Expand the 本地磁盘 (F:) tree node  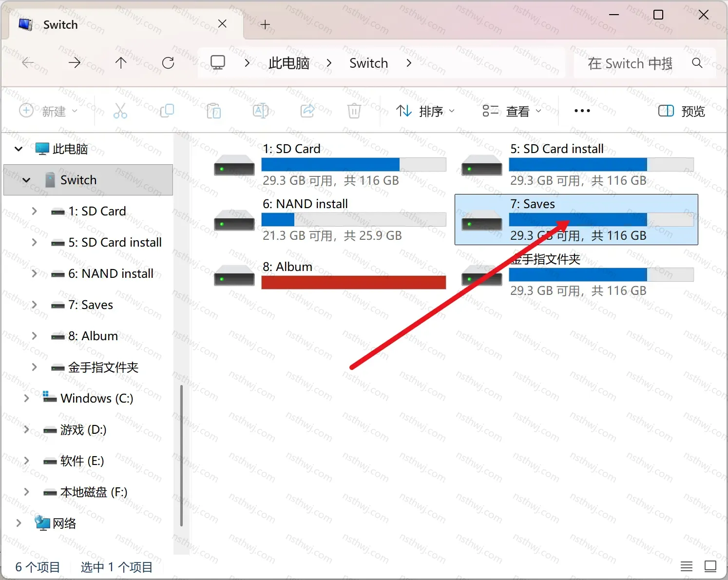[x=26, y=492]
